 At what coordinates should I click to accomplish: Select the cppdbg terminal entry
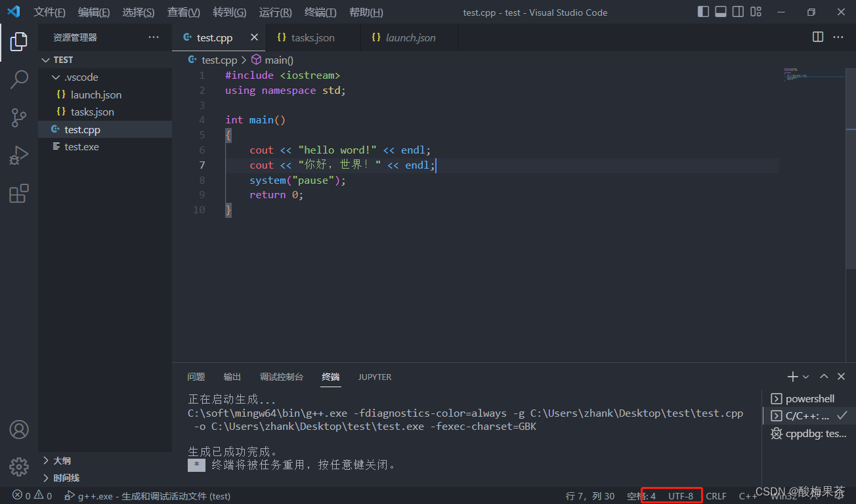pos(809,433)
